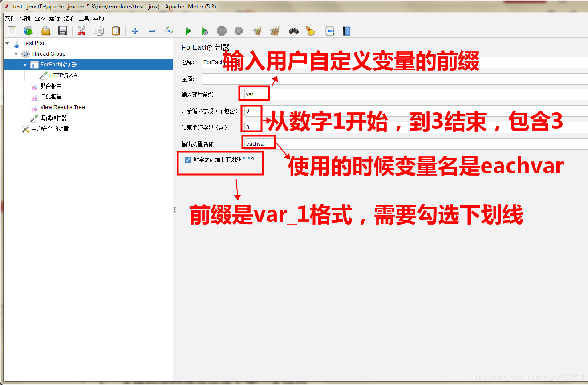Select 聚合报告 listener in the tree
This screenshot has height=385, width=588.
pyautogui.click(x=51, y=86)
